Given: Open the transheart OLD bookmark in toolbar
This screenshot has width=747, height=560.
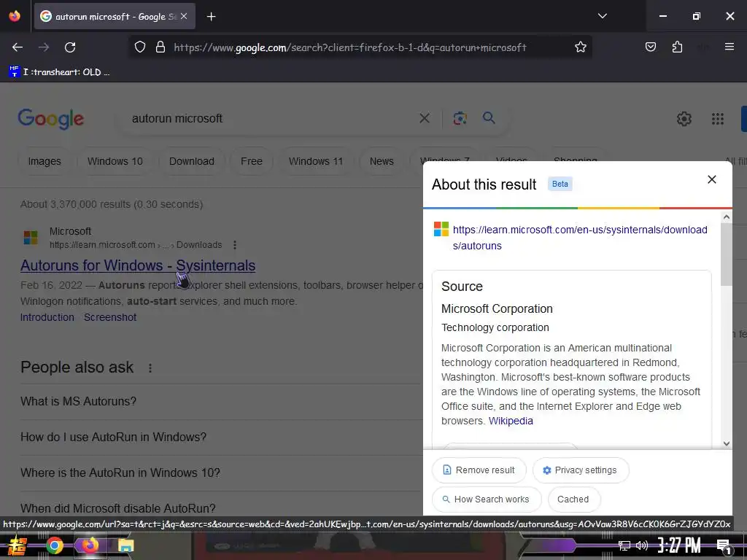Looking at the screenshot, I should (x=60, y=72).
